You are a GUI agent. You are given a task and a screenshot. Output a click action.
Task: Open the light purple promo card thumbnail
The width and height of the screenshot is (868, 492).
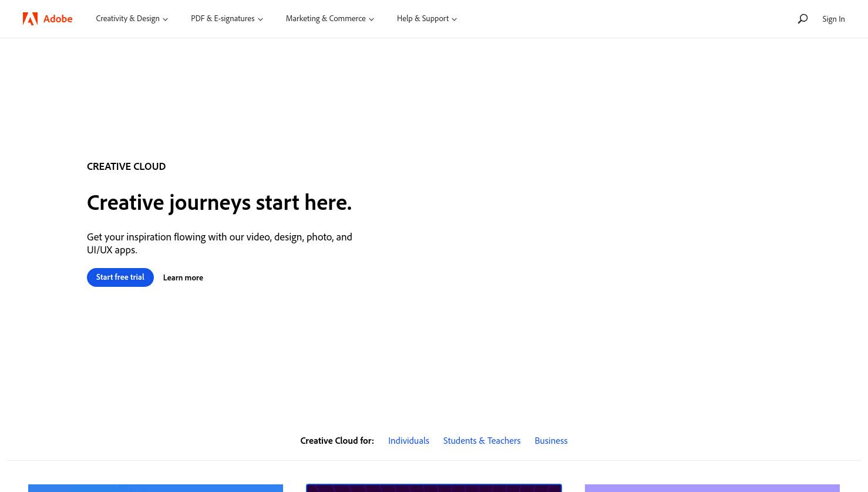pos(712,488)
